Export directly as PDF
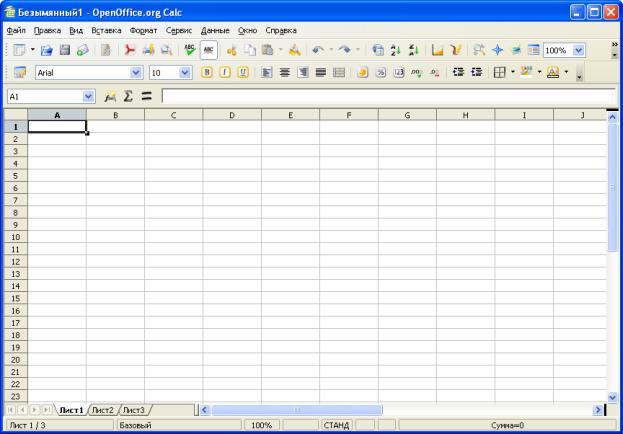The height and width of the screenshot is (434, 623). [130, 50]
